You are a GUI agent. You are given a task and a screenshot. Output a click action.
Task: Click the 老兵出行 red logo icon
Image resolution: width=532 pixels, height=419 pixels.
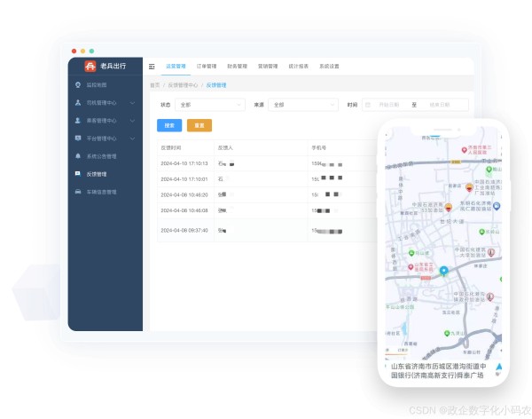[90, 66]
